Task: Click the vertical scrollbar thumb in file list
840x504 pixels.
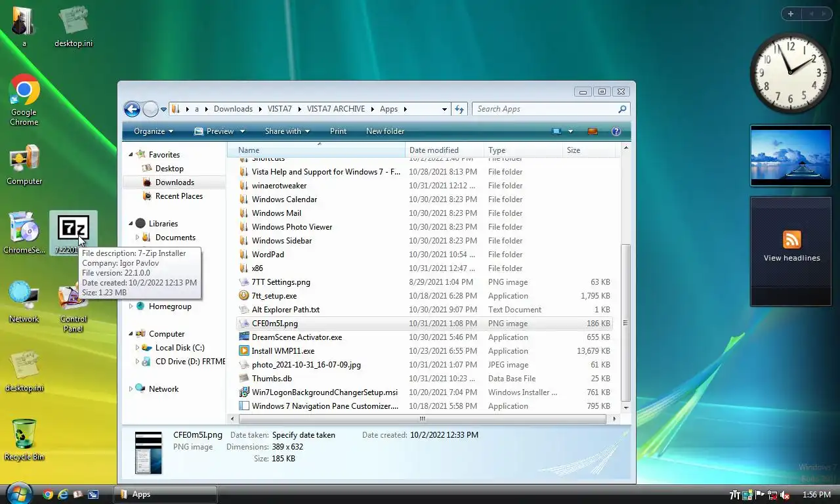Action: (x=625, y=323)
